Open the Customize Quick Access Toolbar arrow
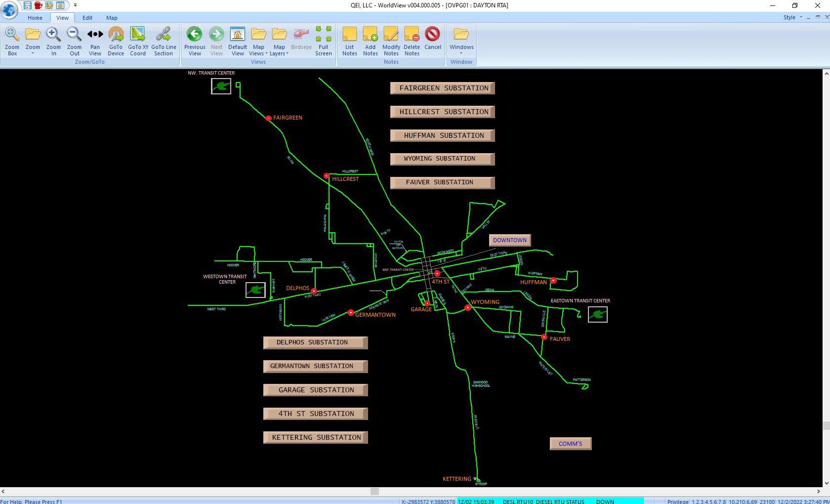The height and width of the screenshot is (504, 830). coord(75,5)
